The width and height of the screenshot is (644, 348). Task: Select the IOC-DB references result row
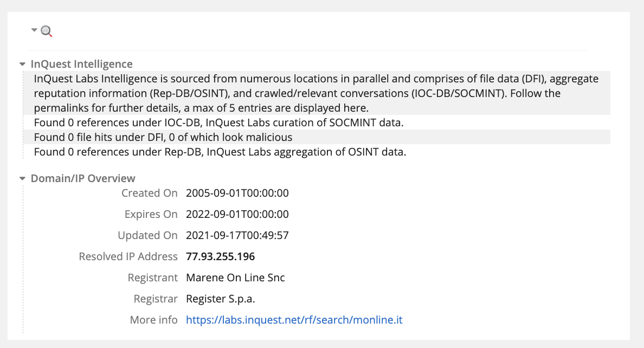[218, 123]
